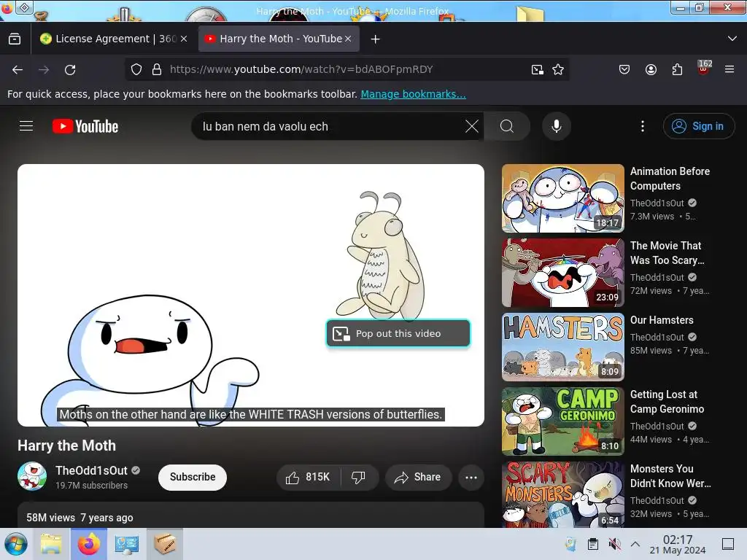Viewport: 747px width, 560px height.
Task: Open TheOdd1sOut channel name link
Action: (91, 470)
